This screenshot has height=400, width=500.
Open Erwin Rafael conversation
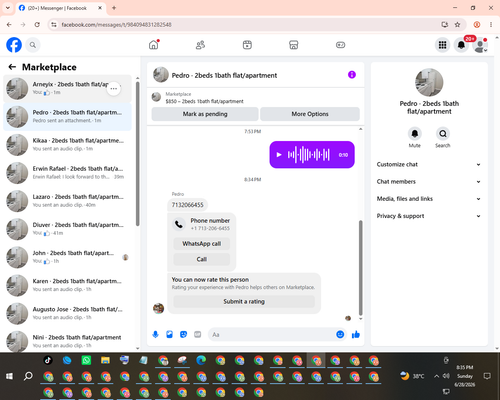[67, 173]
